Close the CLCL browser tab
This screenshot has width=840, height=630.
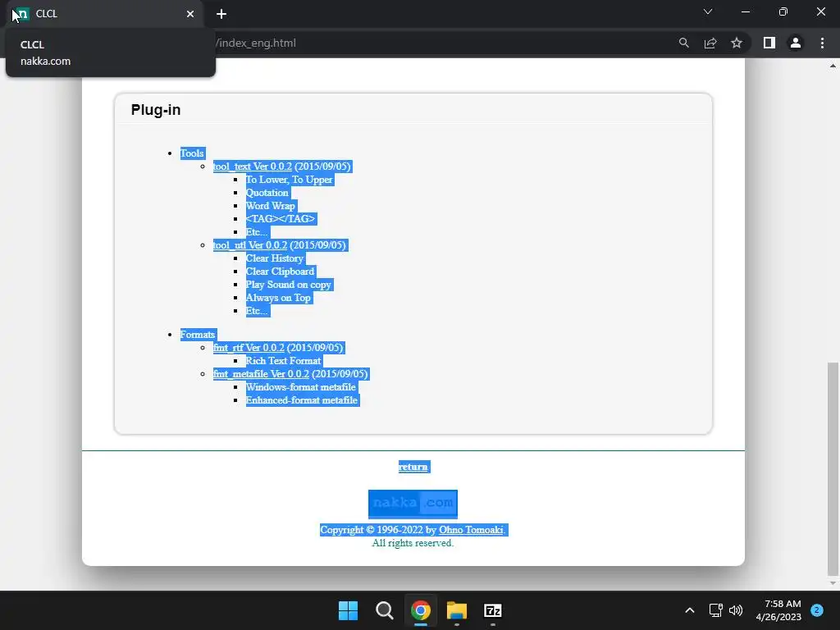tap(190, 14)
